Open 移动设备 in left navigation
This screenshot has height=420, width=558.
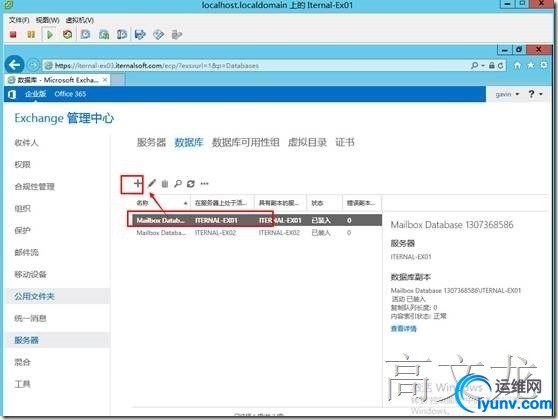coord(30,274)
